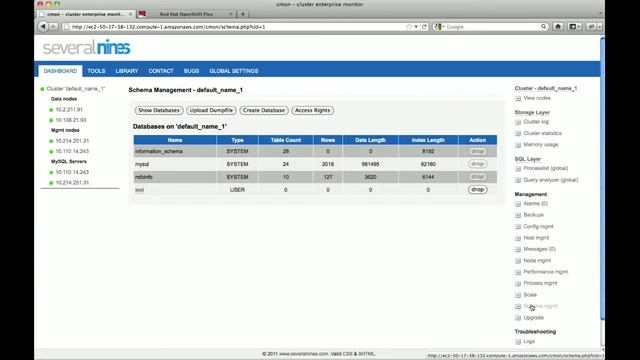Screen dimensions: 640x360
Task: Click the icon beside Cluster statistics
Action: 518,133
